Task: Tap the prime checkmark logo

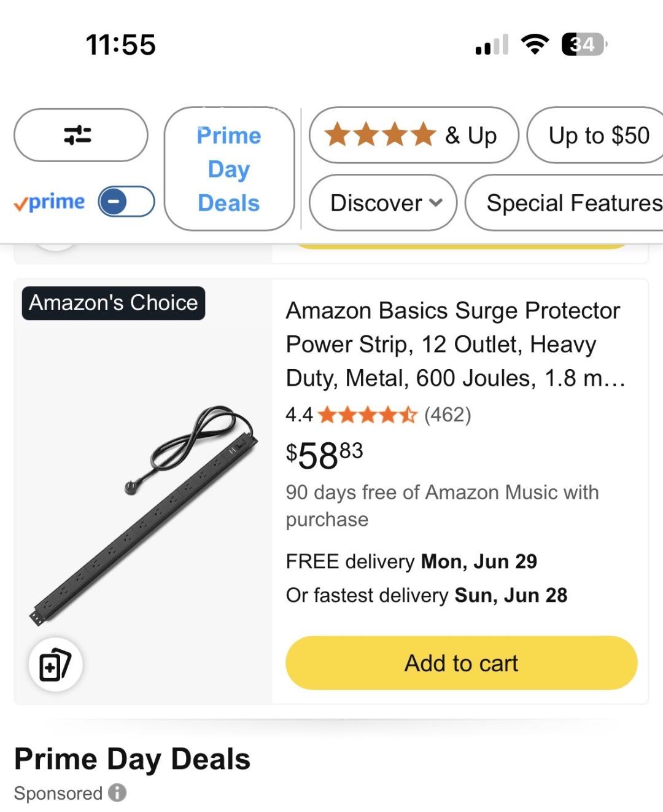Action: click(50, 202)
